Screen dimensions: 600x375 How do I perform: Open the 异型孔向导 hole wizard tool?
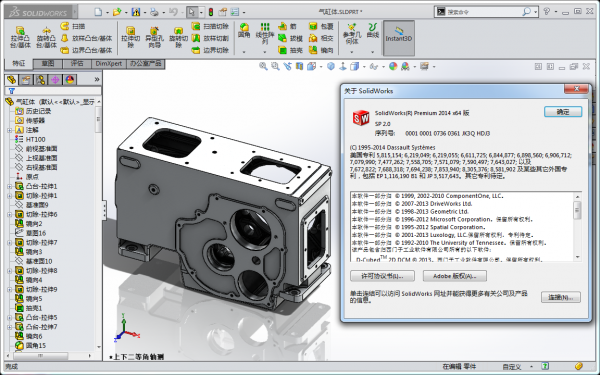[154, 37]
